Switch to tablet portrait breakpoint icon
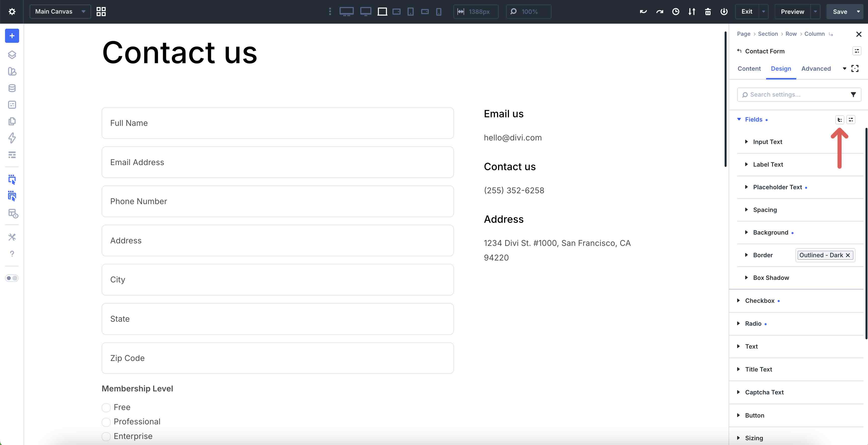 click(410, 12)
